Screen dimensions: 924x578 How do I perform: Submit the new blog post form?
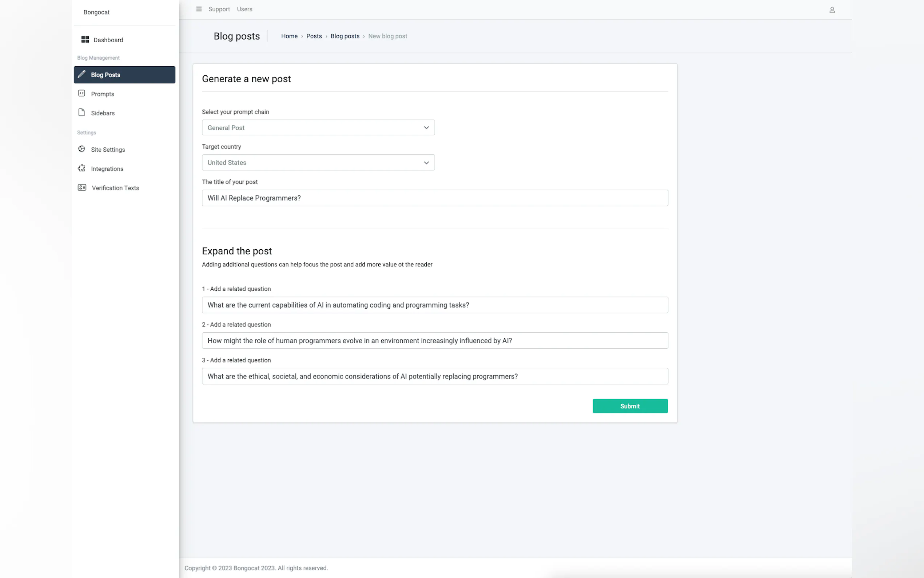(x=629, y=406)
